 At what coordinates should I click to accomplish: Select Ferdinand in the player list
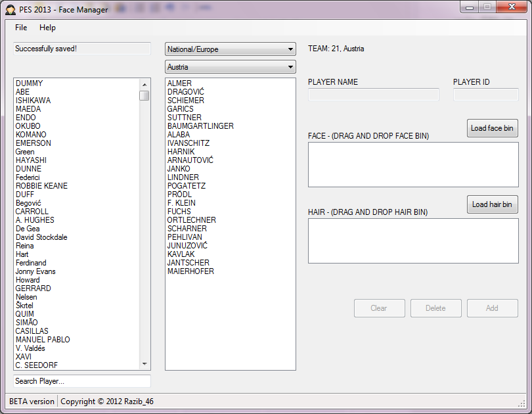coord(77,263)
